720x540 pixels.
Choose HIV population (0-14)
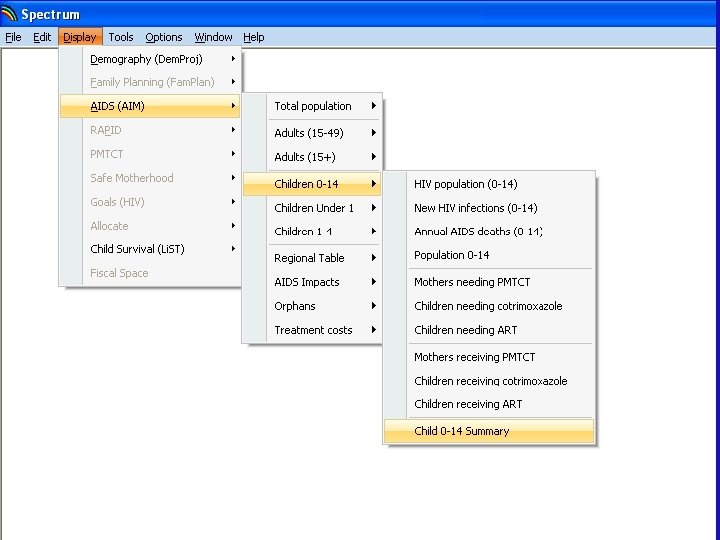click(489, 184)
